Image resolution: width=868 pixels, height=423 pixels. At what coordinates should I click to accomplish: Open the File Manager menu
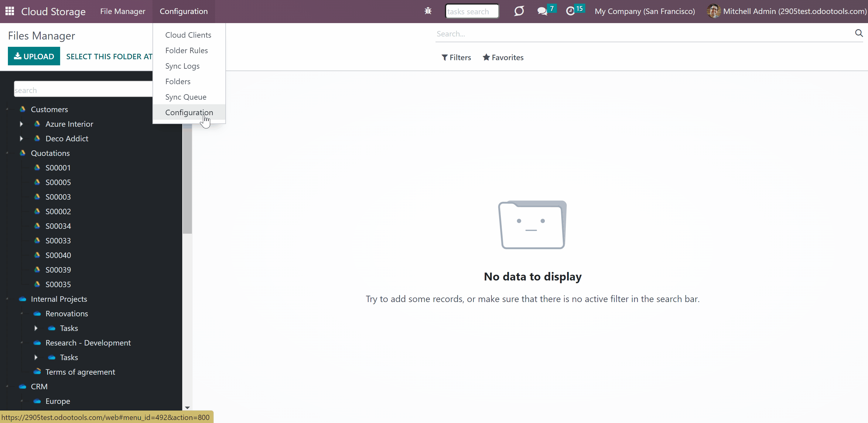coord(123,11)
